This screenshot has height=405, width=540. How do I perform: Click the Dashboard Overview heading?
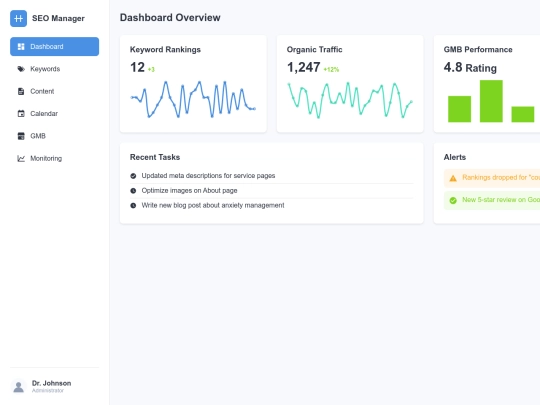tap(170, 18)
